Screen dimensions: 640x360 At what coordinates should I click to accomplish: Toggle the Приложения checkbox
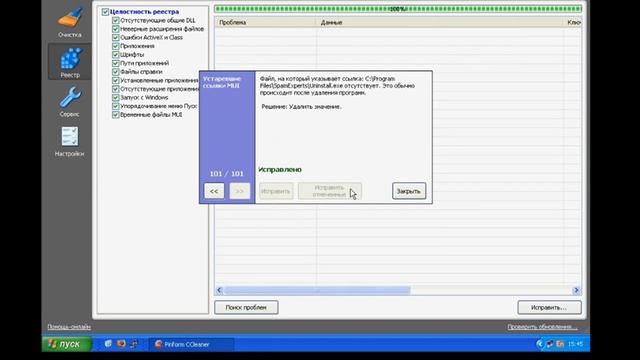click(x=116, y=46)
